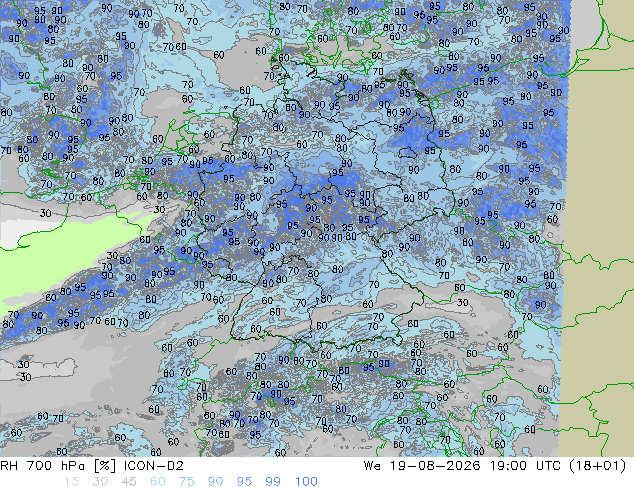This screenshot has height=490, width=634.
Task: Click the '19:00 UTC' time label
Action: pyautogui.click(x=525, y=466)
